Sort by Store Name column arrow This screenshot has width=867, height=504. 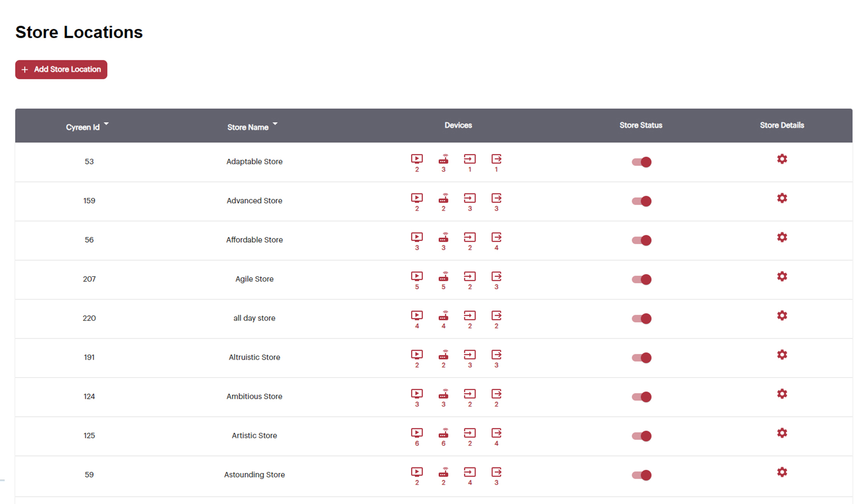click(x=275, y=124)
